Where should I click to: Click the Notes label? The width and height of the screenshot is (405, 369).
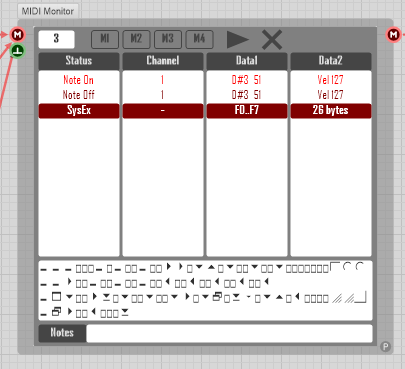coord(62,333)
